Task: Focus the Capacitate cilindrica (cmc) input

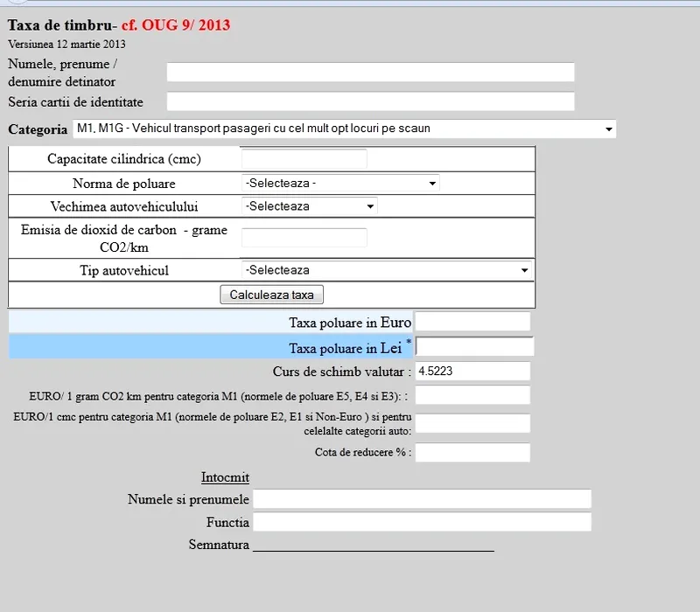Action: (x=304, y=159)
